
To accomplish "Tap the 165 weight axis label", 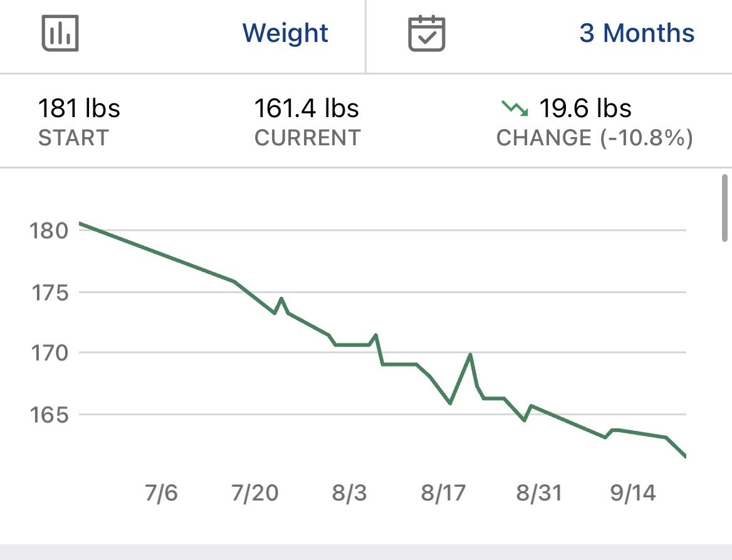I will tap(49, 415).
